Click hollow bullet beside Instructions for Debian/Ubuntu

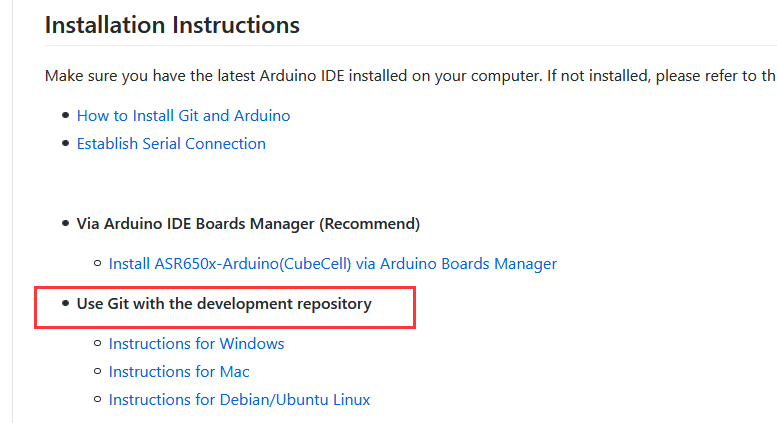click(98, 399)
